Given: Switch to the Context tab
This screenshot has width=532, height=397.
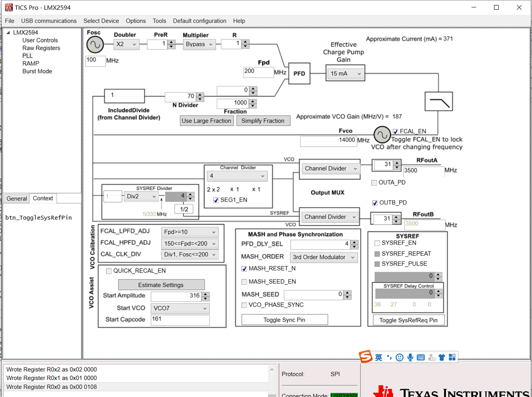Looking at the screenshot, I should (x=43, y=198).
